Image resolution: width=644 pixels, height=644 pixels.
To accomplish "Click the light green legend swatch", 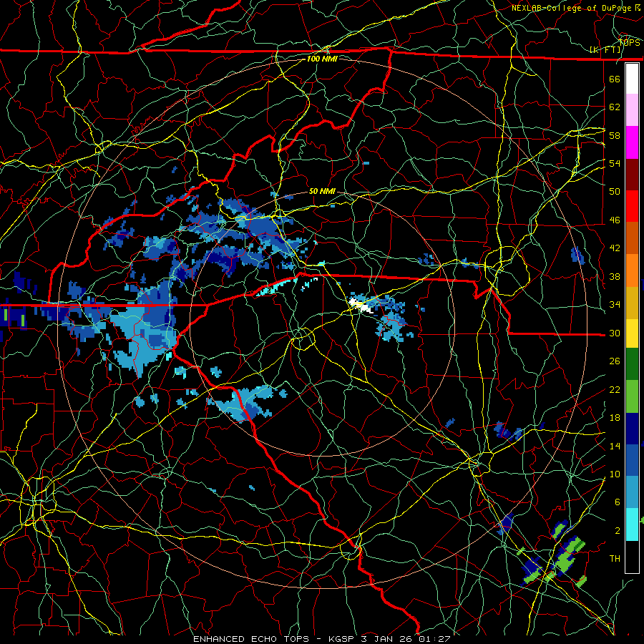I will (632, 396).
